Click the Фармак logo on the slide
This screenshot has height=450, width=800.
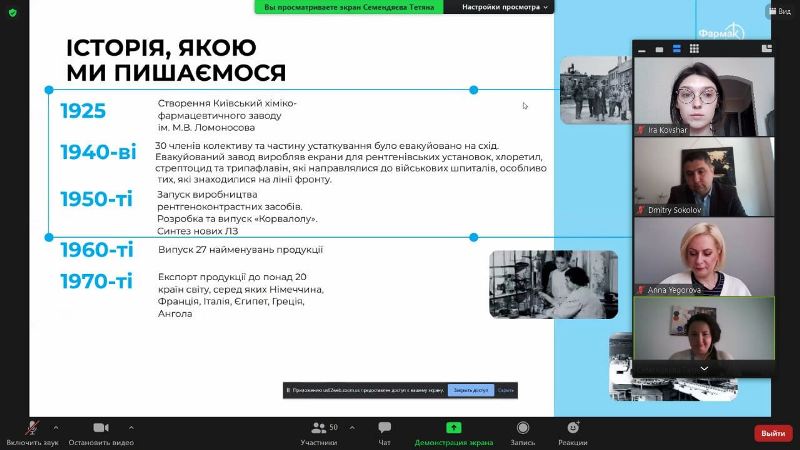pos(721,32)
